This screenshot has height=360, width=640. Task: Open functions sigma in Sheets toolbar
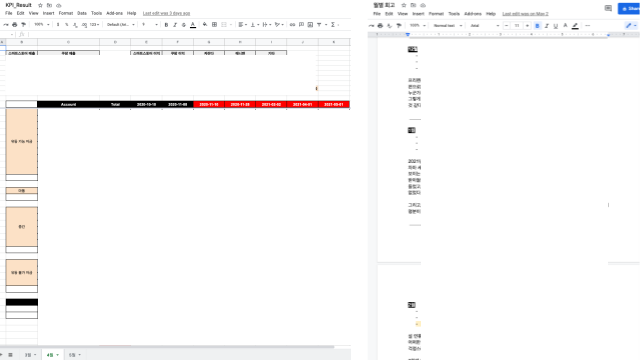pos(333,24)
